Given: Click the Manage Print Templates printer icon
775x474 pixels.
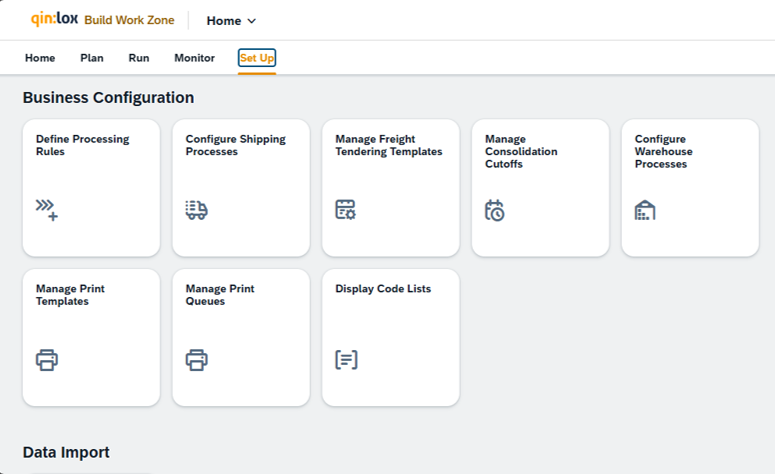Looking at the screenshot, I should coord(47,360).
